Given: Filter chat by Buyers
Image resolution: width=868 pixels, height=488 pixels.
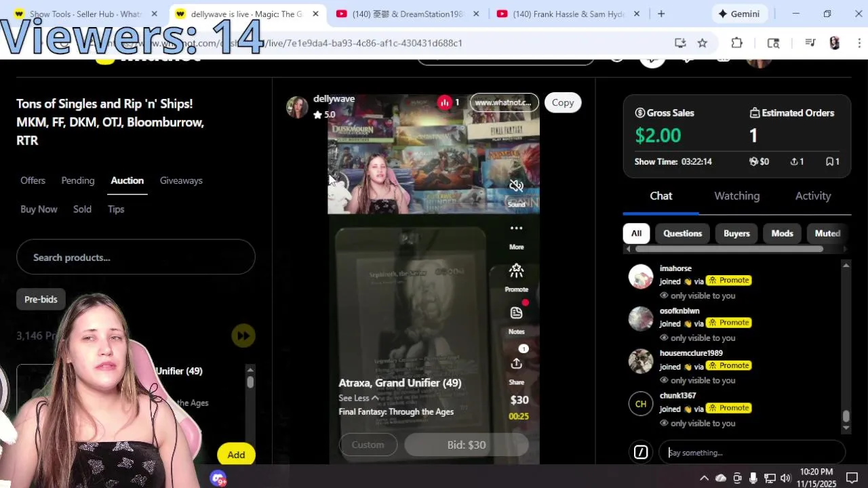Looking at the screenshot, I should tap(736, 233).
